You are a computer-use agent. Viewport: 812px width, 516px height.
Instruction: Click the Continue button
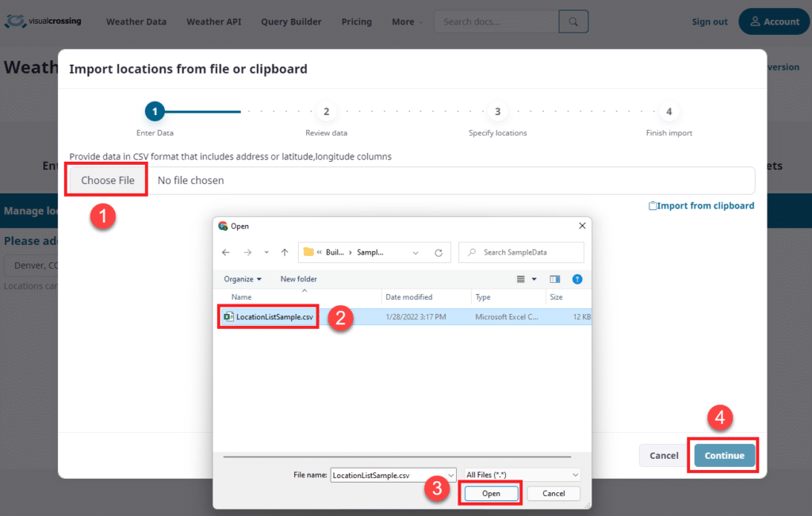[x=722, y=455]
